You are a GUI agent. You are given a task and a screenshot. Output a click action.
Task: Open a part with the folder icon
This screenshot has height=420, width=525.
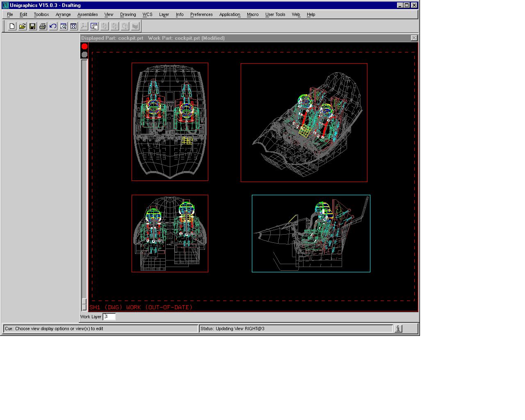23,26
